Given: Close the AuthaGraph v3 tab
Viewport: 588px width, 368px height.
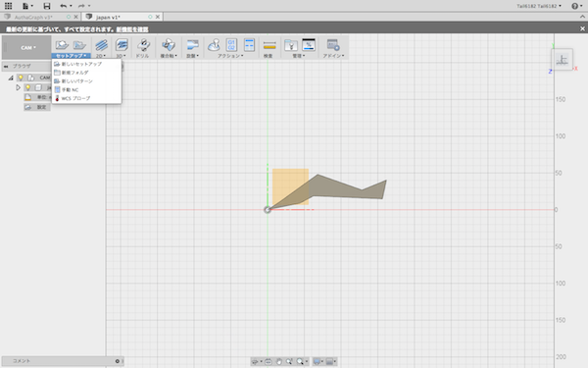Looking at the screenshot, I should pyautogui.click(x=76, y=17).
